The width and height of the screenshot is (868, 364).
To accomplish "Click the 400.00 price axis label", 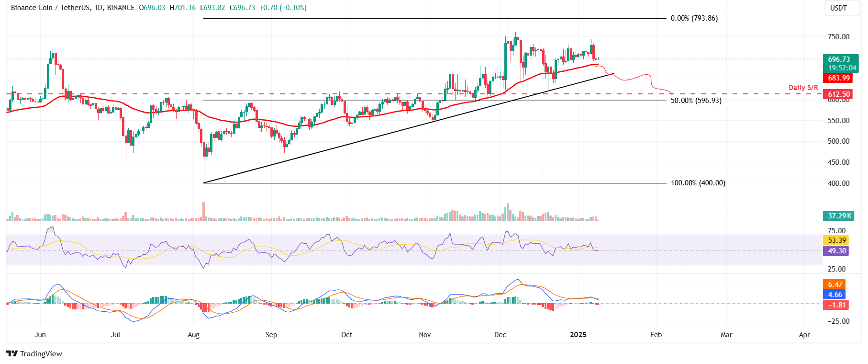I will coord(838,183).
